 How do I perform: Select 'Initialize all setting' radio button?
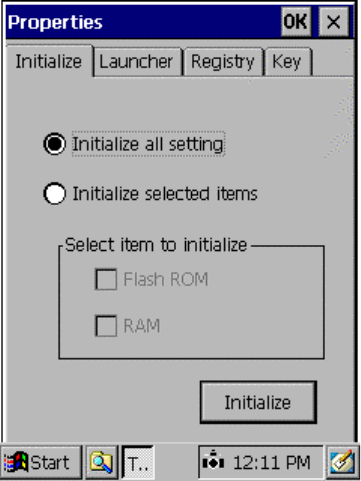click(x=54, y=144)
